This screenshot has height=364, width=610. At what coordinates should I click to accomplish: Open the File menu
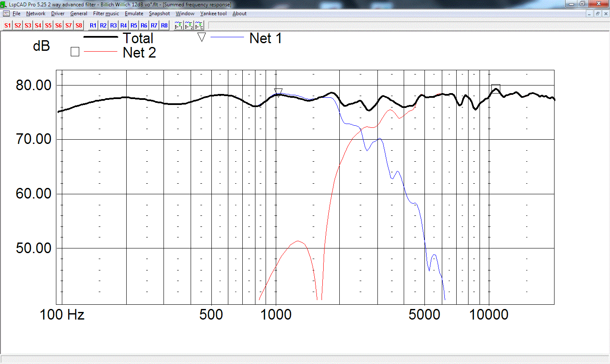pyautogui.click(x=17, y=14)
